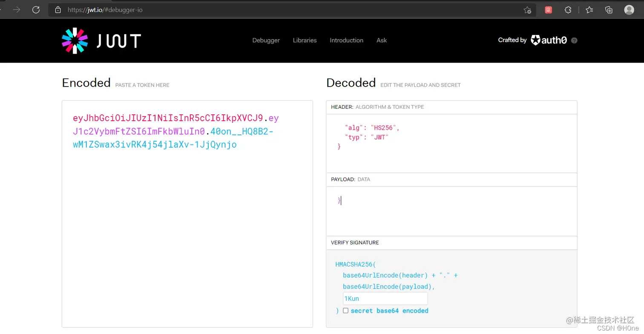Image resolution: width=644 pixels, height=334 pixels.
Task: Click the Encoded heading
Action: point(86,83)
